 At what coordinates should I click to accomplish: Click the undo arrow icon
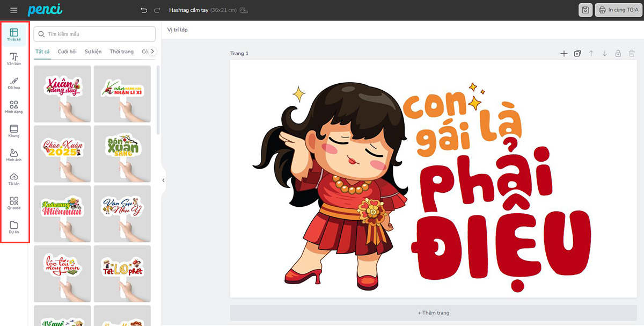click(x=143, y=10)
